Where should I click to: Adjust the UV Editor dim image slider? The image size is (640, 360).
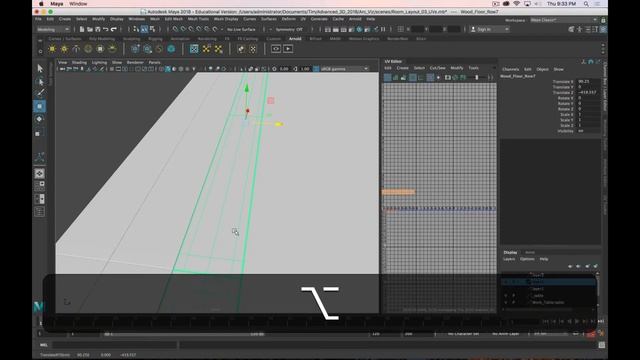coord(476,77)
